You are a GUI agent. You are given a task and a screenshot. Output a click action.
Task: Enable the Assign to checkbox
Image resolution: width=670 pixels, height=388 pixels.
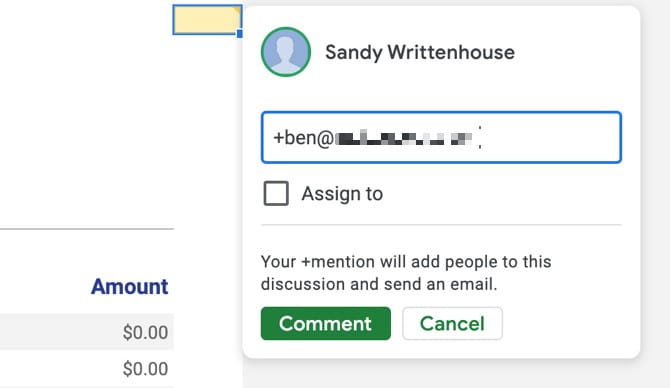point(276,194)
